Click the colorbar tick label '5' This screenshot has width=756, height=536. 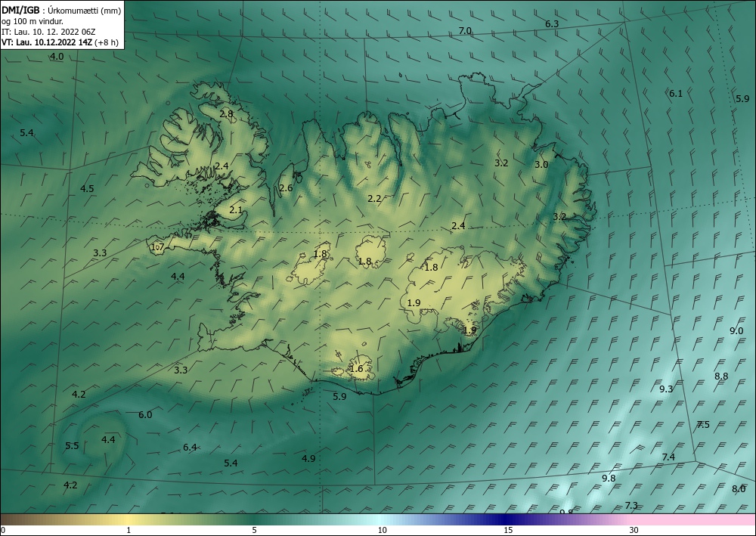pyautogui.click(x=254, y=530)
